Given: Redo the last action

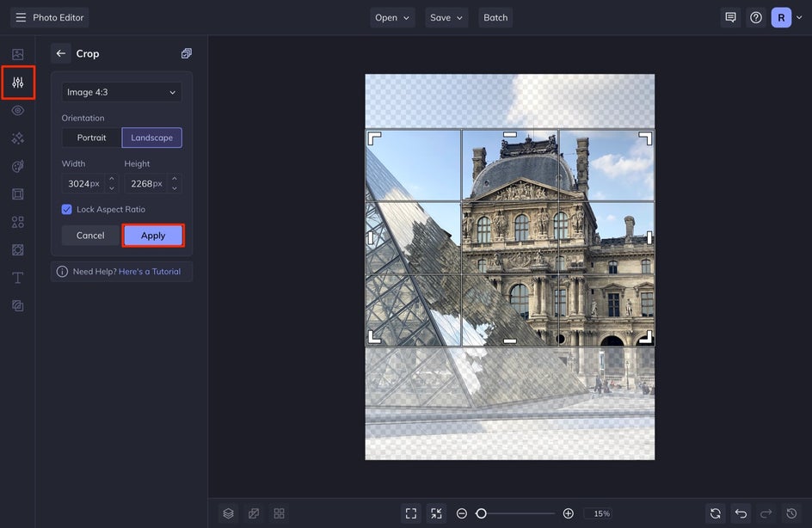Looking at the screenshot, I should (766, 513).
